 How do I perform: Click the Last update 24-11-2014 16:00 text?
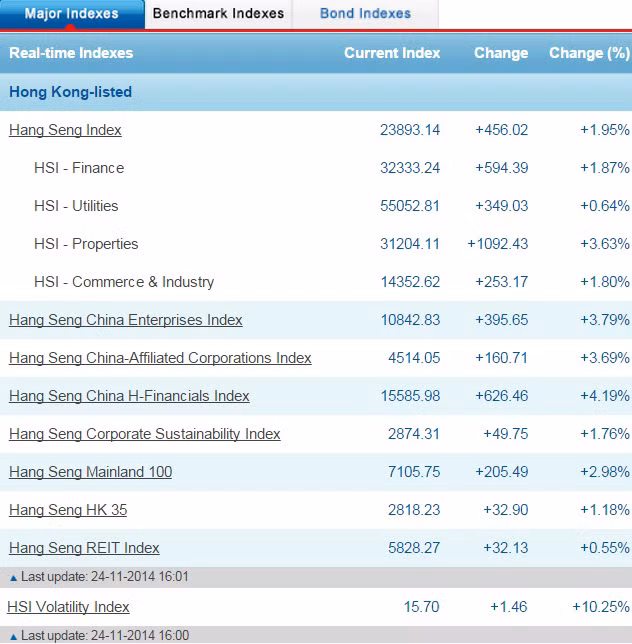coord(105,636)
